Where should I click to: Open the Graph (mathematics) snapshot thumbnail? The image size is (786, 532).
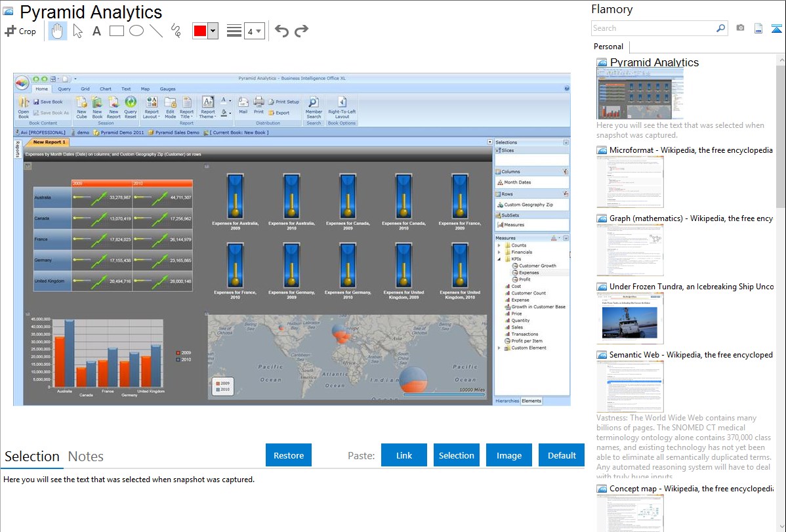pyautogui.click(x=630, y=250)
